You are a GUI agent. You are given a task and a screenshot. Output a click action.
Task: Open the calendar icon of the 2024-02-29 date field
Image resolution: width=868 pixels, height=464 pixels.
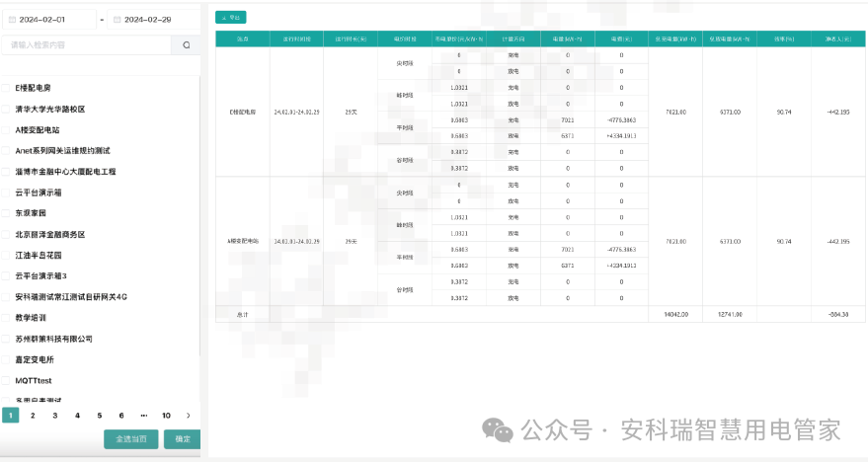[117, 20]
